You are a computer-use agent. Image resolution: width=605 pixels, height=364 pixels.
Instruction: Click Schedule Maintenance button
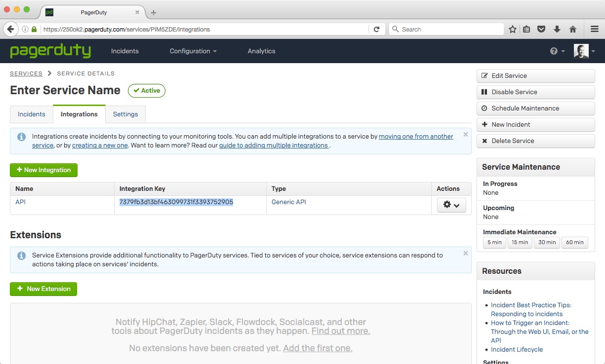pos(535,108)
